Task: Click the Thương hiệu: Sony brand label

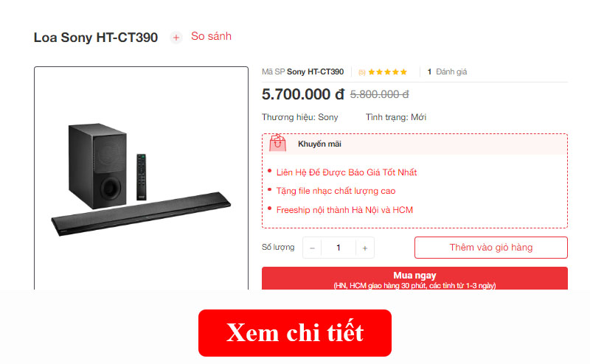Action: pos(300,117)
